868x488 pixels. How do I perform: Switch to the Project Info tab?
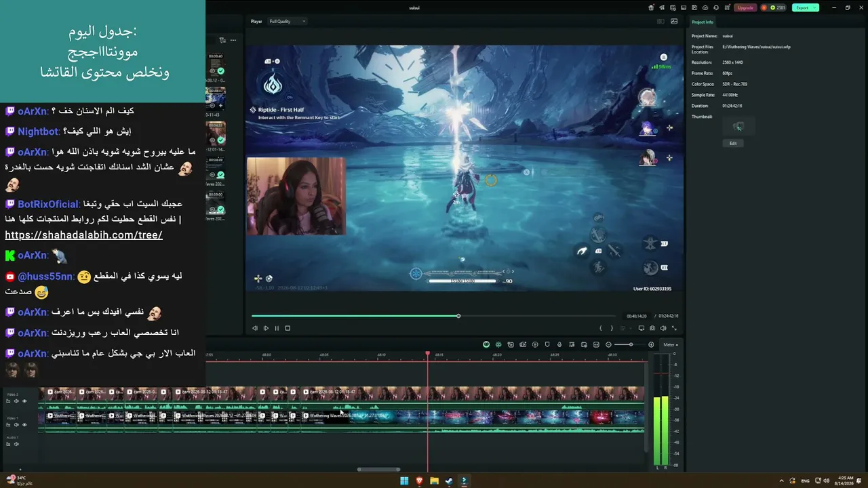703,22
